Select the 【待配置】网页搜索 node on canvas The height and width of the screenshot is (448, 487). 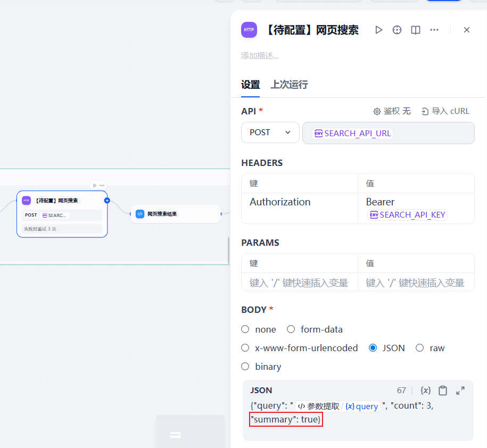[62, 214]
